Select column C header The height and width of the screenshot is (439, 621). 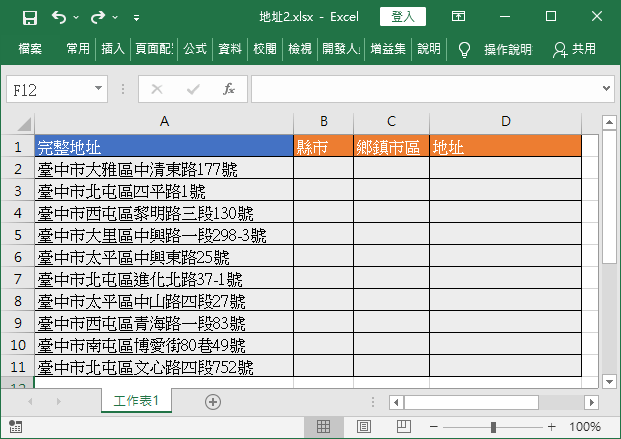[x=391, y=121]
